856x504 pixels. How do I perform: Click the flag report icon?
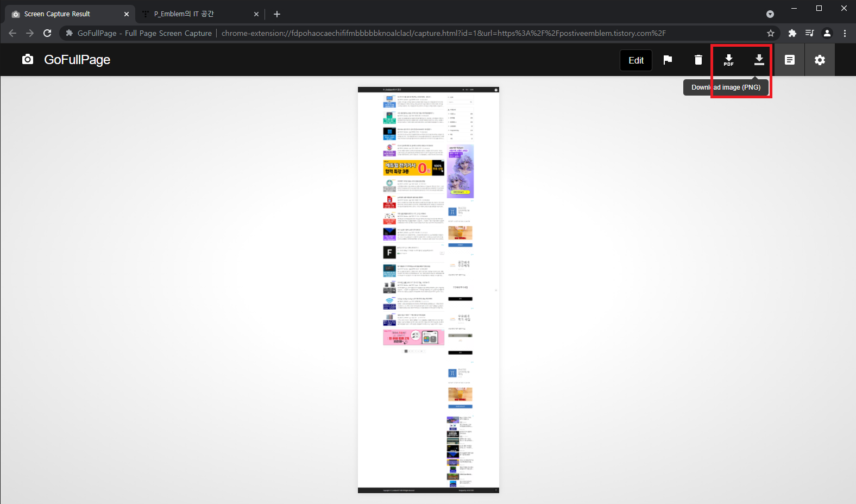pyautogui.click(x=668, y=60)
